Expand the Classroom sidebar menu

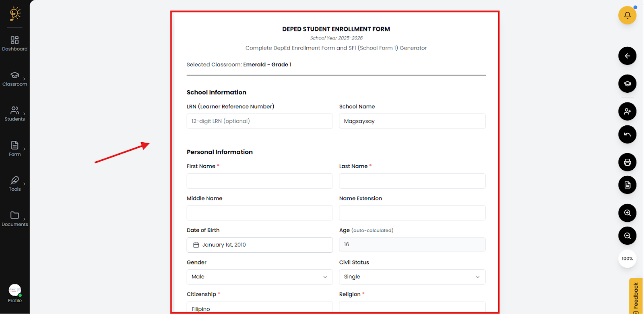click(15, 79)
